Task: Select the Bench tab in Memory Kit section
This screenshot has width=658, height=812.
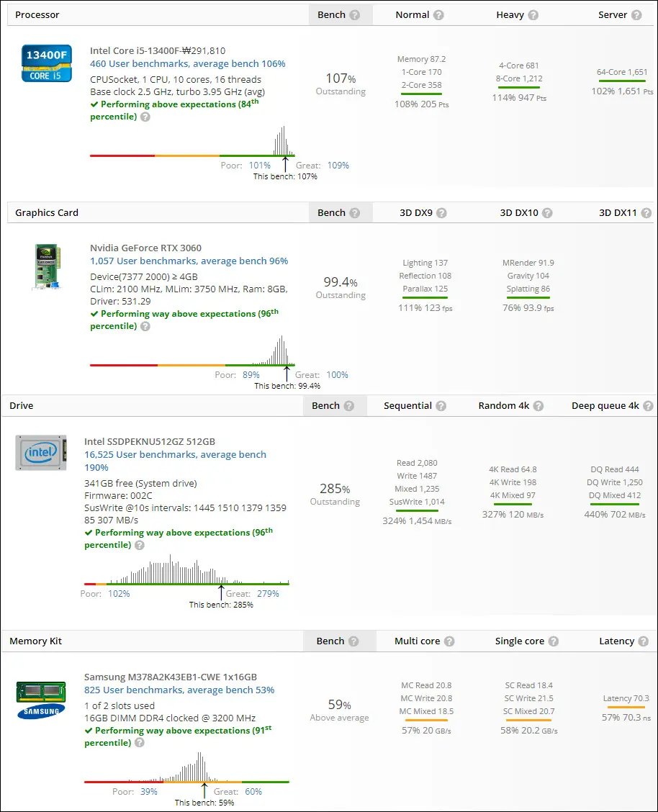Action: point(340,641)
